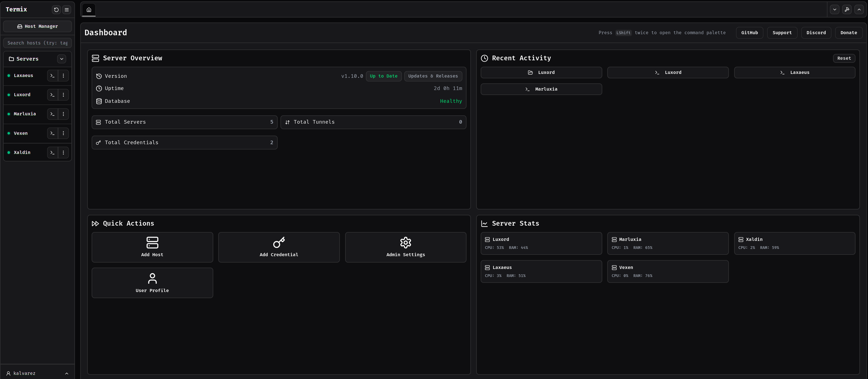Toggle the sidebar menu icon
Image resolution: width=868 pixels, height=379 pixels.
[67, 10]
